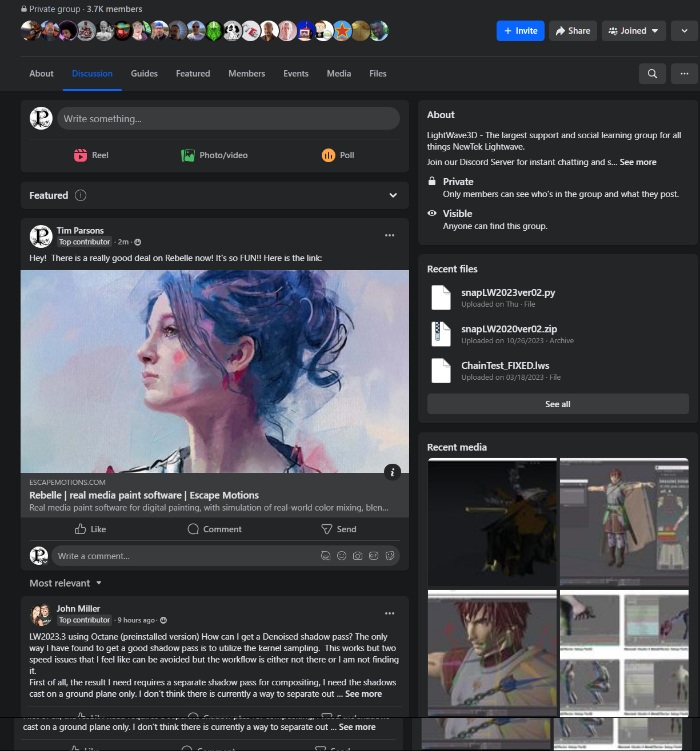Open the Rebelle Escape Motions link title

tap(144, 495)
